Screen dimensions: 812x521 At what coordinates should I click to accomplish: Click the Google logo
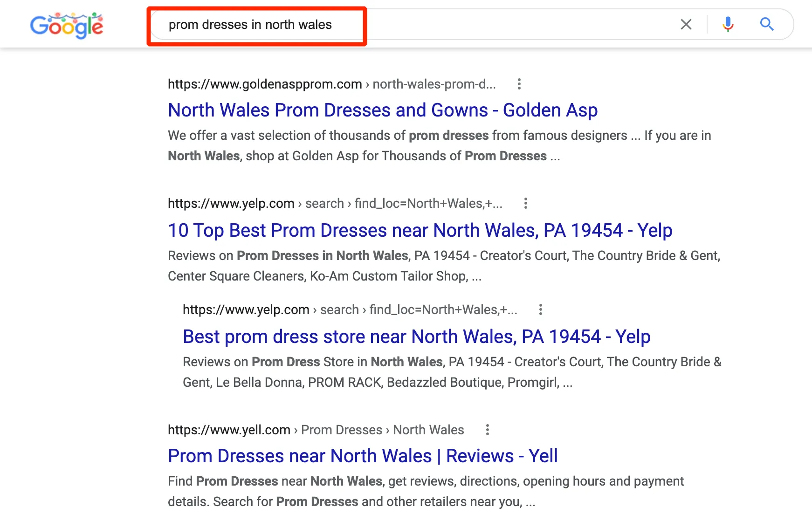click(x=67, y=26)
